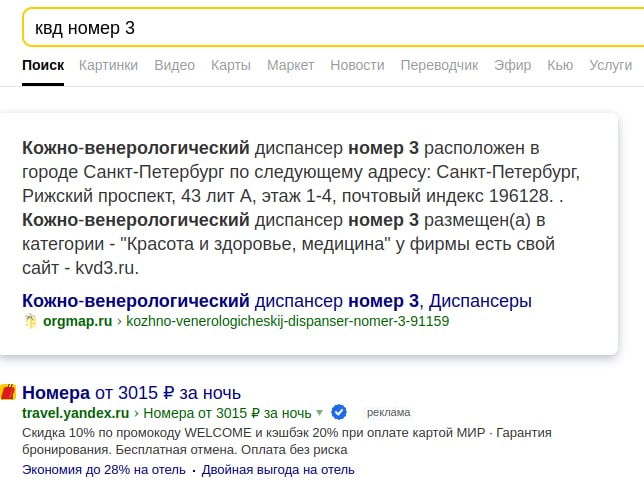Open the 'Номера от 3015 ₽ за ночь' ad title
Screen dimensions: 644x485
click(131, 393)
